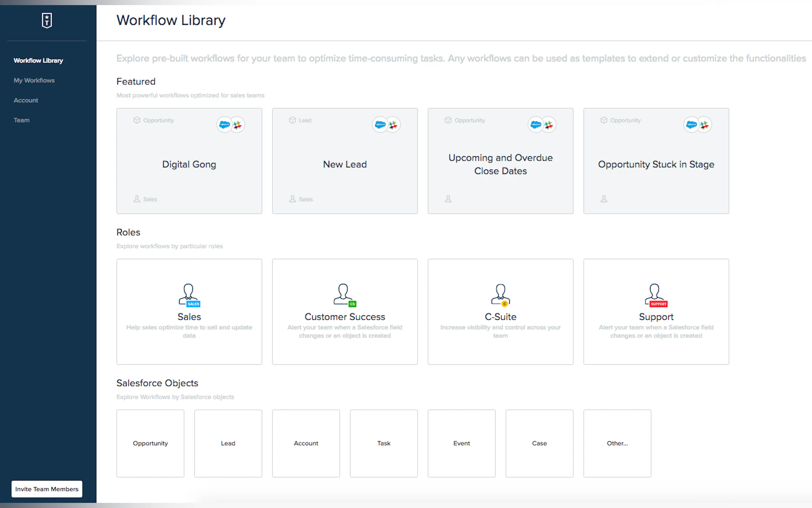Viewport: 812px width, 508px height.
Task: Click the Sales role person icon
Action: [x=189, y=295]
